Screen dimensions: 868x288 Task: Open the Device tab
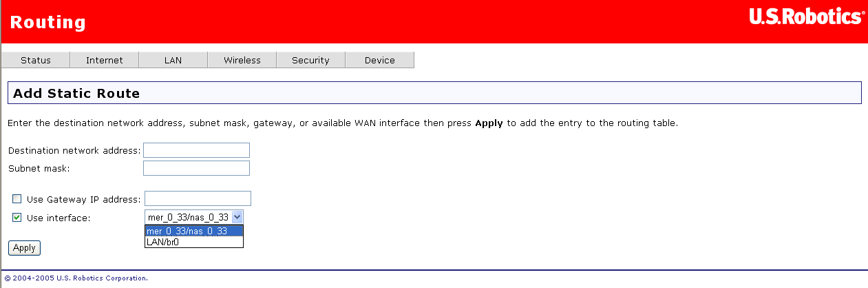point(380,61)
